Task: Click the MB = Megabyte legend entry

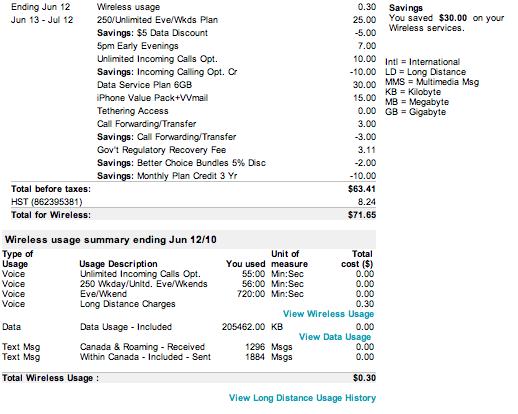Action: pyautogui.click(x=417, y=102)
